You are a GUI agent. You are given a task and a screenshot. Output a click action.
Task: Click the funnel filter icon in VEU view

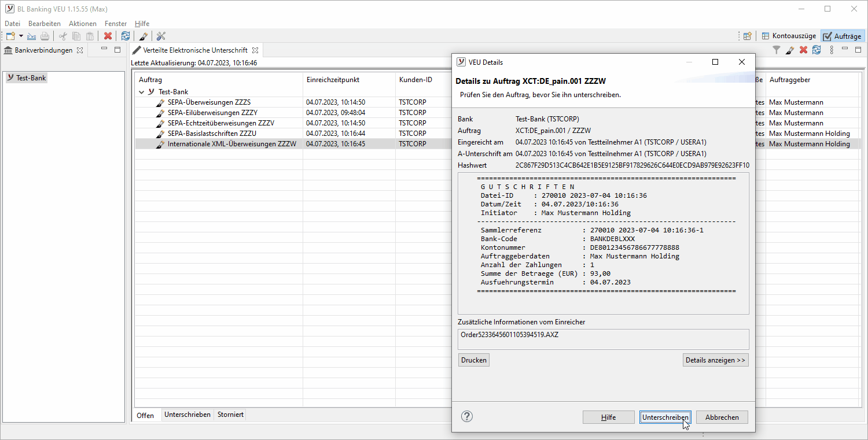(x=777, y=50)
